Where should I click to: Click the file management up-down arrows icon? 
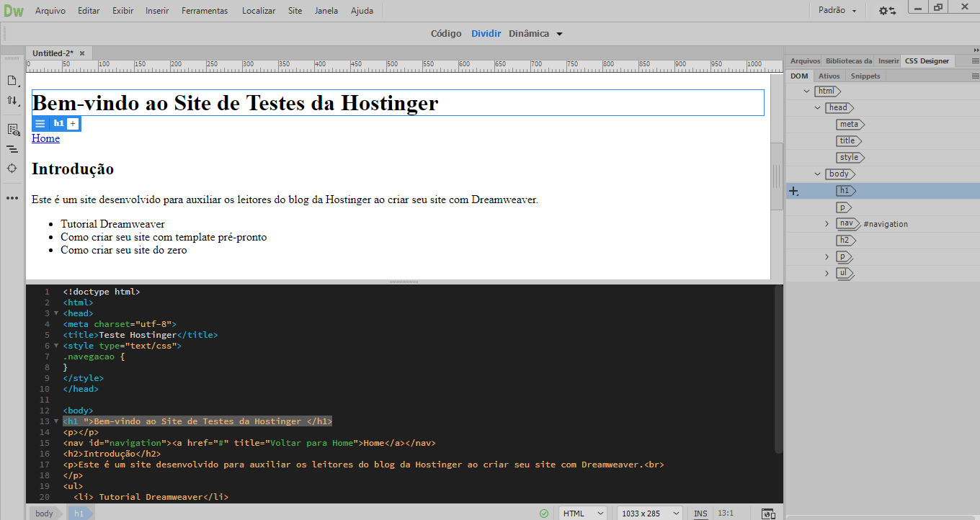pos(12,102)
